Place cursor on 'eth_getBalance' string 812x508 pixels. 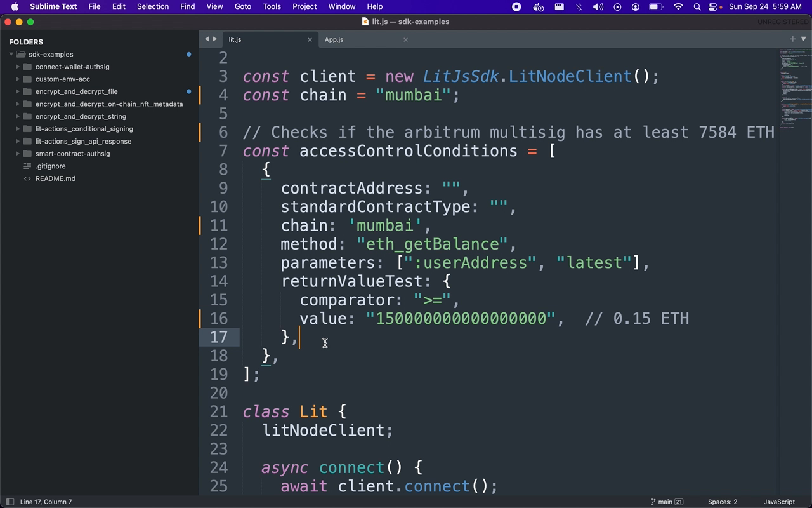(432, 244)
